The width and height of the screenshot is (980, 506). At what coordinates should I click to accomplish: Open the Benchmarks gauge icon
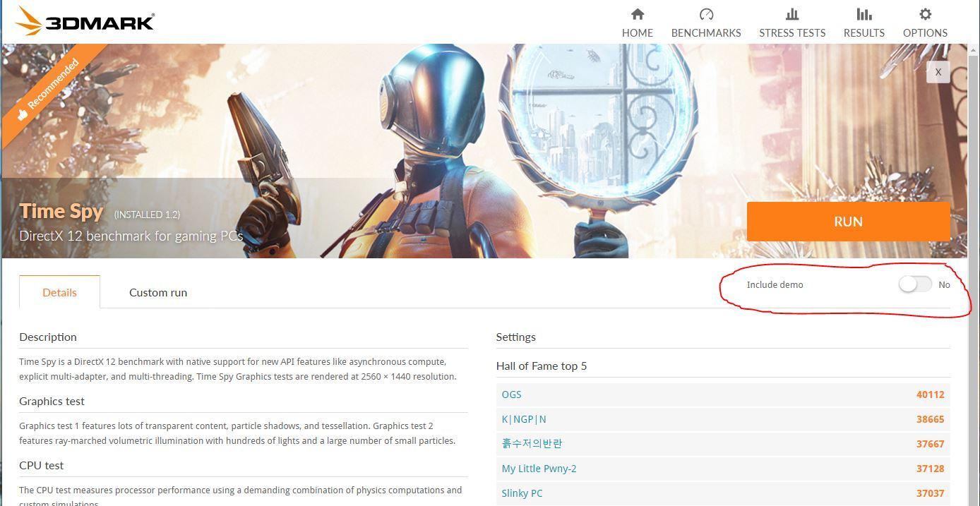click(x=706, y=14)
